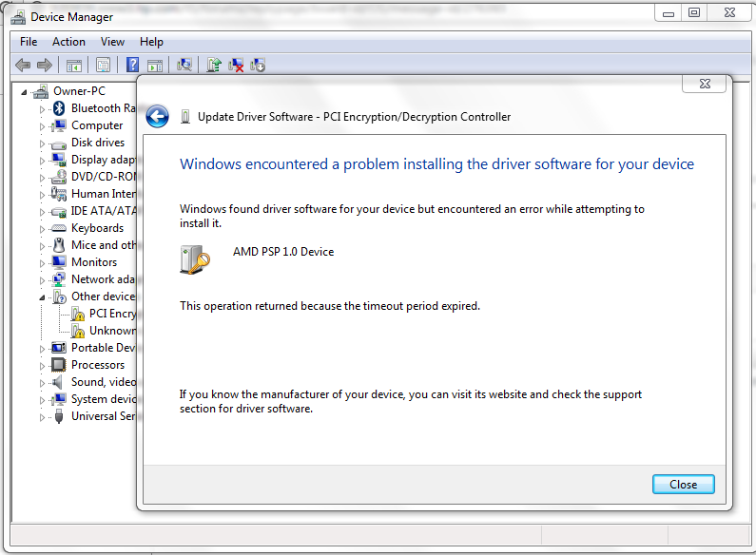
Task: Open the View menu
Action: (112, 42)
